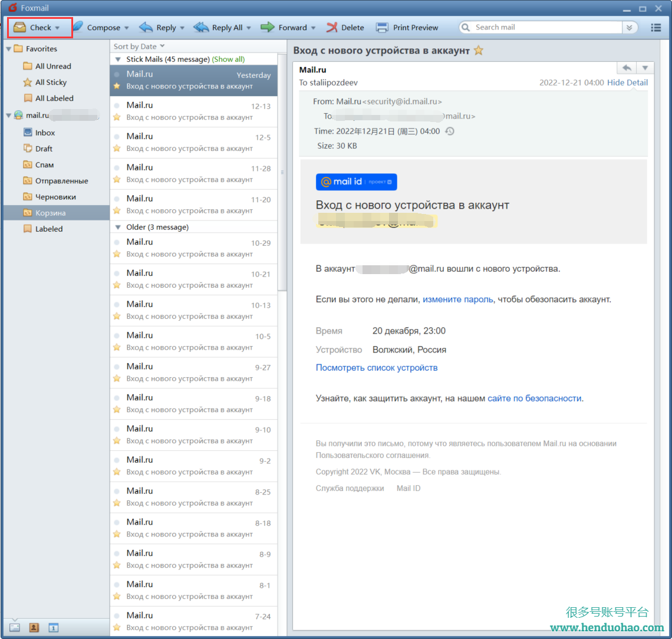Image resolution: width=672 pixels, height=639 pixels.
Task: Collapse the Older message group
Action: click(x=118, y=228)
